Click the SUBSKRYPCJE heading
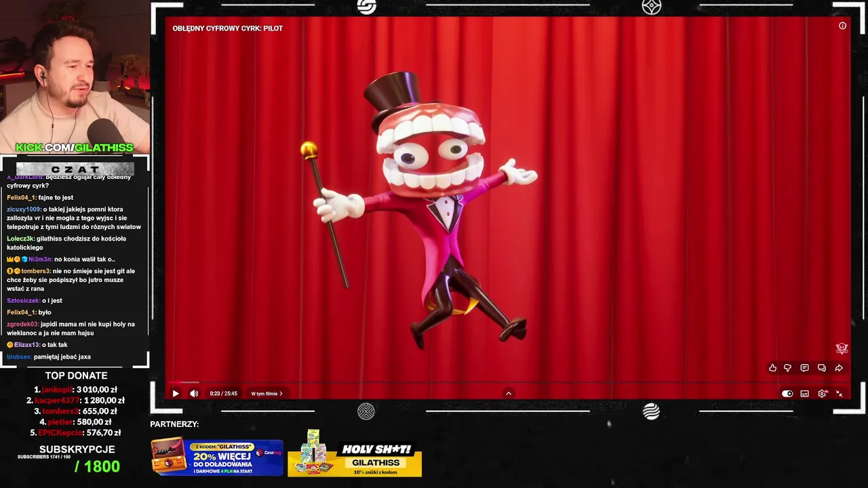This screenshot has height=488, width=868. point(77,449)
